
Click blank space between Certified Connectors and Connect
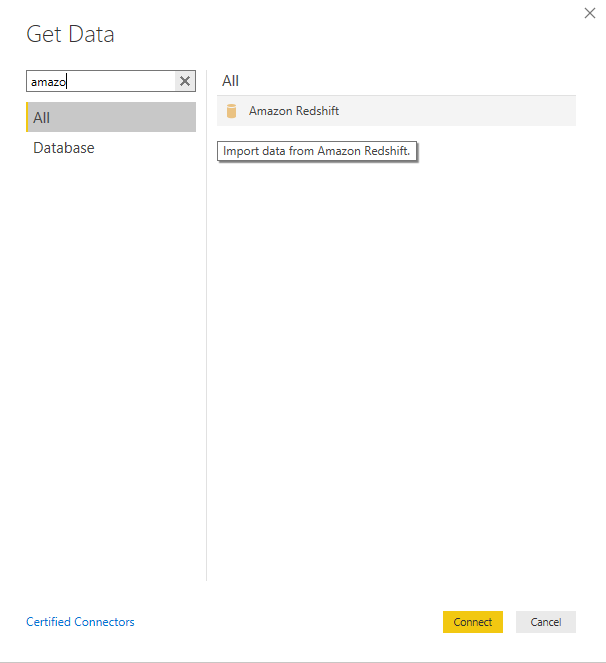tap(290, 622)
